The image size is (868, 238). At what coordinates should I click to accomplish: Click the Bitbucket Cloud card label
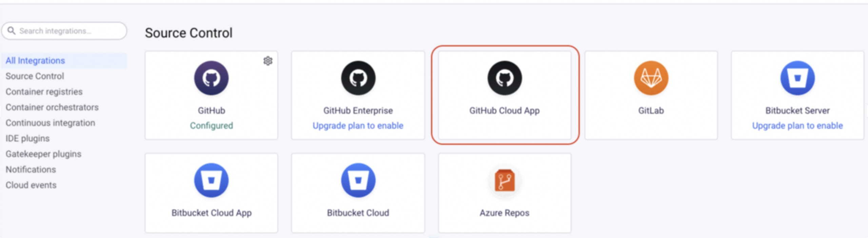[x=358, y=213]
